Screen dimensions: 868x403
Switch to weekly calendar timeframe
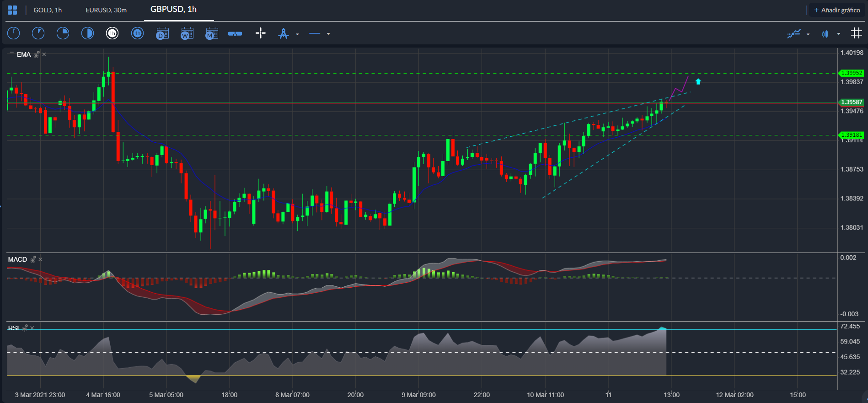click(187, 33)
